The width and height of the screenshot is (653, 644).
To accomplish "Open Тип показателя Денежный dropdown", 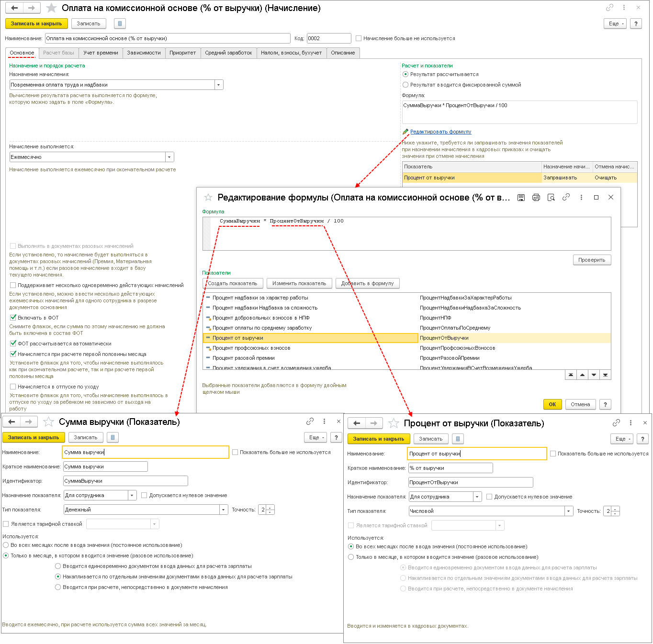I will coord(224,510).
